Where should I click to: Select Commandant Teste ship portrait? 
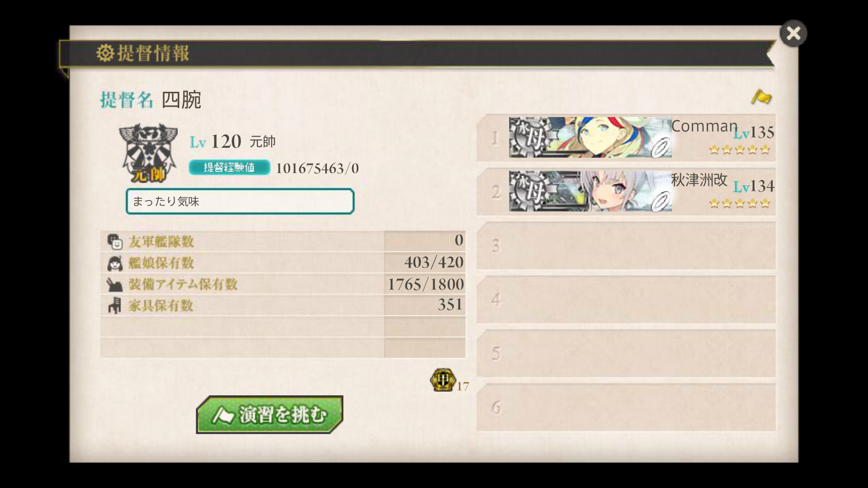[x=590, y=137]
